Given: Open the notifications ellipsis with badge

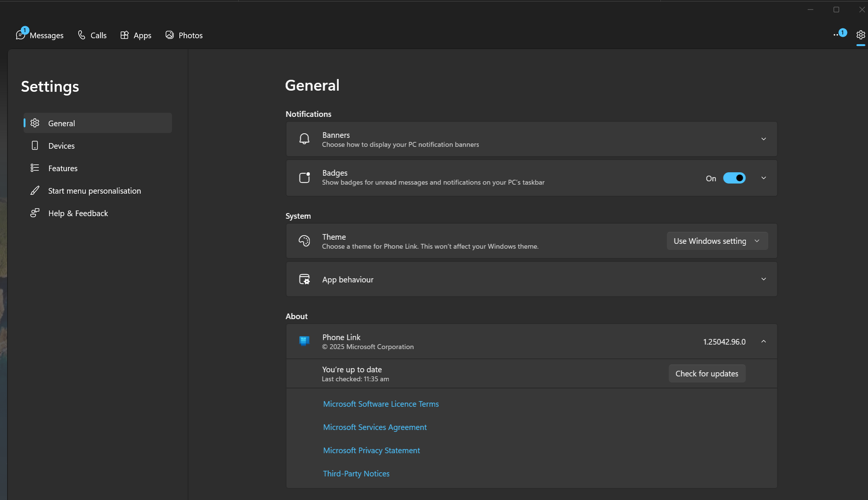Looking at the screenshot, I should [x=839, y=34].
